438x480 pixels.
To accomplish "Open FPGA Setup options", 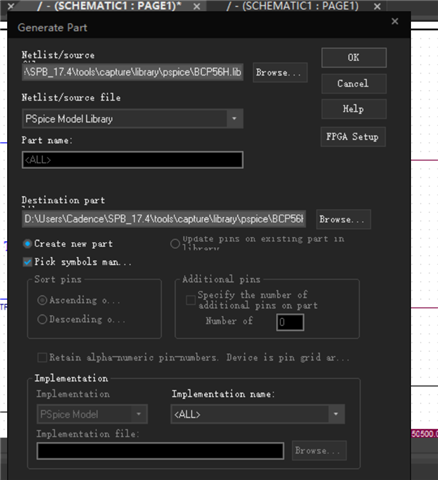I will point(353,137).
